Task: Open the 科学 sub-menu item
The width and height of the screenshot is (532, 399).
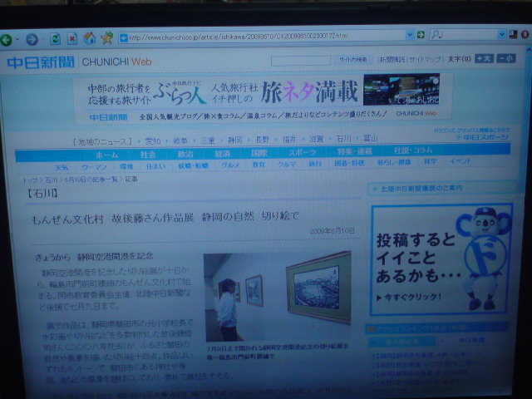Action: (x=431, y=161)
